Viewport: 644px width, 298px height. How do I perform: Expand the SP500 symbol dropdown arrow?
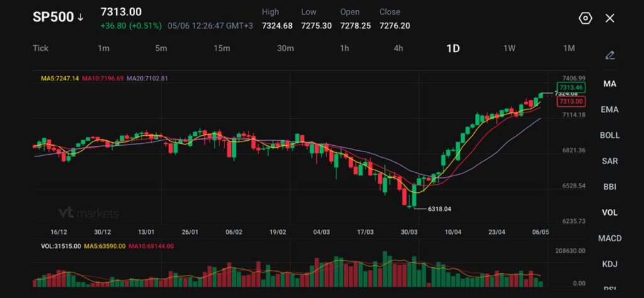pyautogui.click(x=80, y=18)
